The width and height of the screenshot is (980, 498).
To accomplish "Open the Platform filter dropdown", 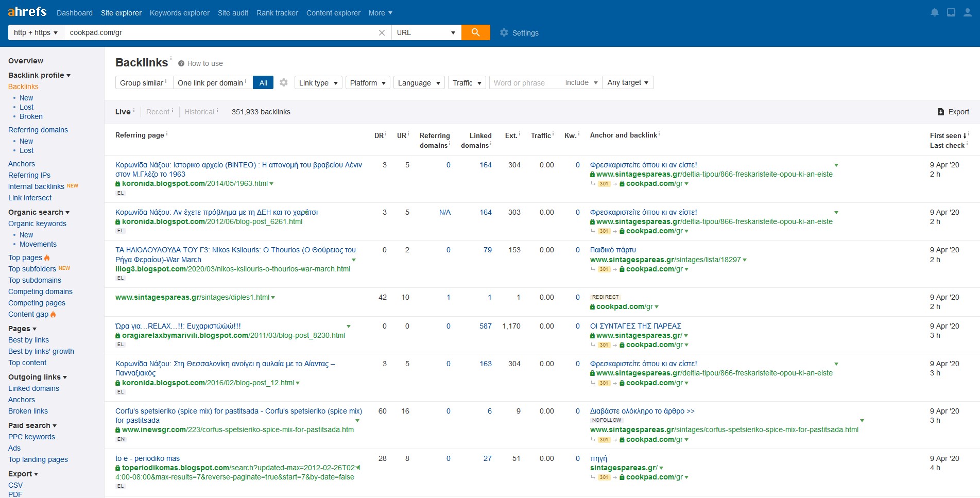I will [368, 82].
